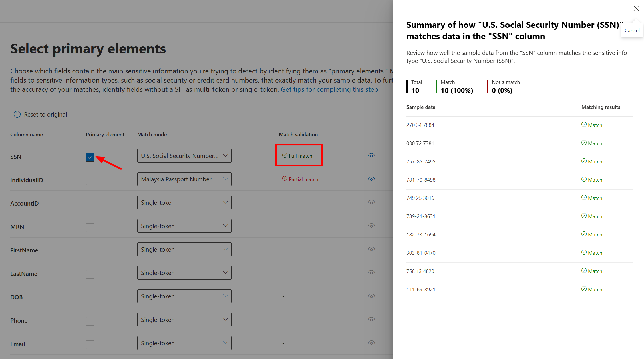Open the Get tips for completing this step link
644x359 pixels.
(x=329, y=89)
